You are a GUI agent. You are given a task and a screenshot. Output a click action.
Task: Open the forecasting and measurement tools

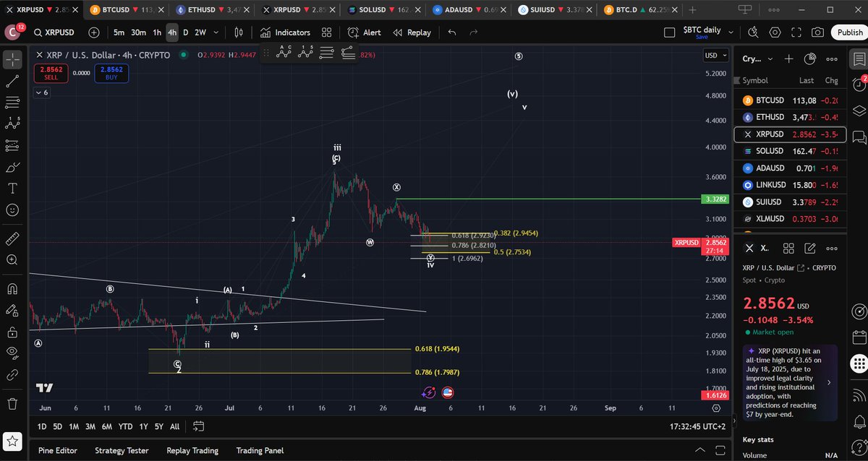pyautogui.click(x=12, y=146)
